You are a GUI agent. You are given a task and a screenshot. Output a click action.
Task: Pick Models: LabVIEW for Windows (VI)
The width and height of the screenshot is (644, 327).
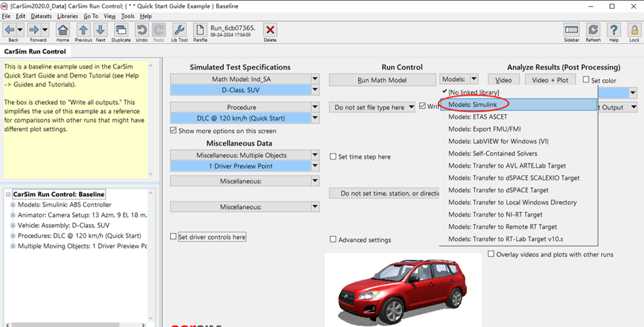(x=518, y=141)
